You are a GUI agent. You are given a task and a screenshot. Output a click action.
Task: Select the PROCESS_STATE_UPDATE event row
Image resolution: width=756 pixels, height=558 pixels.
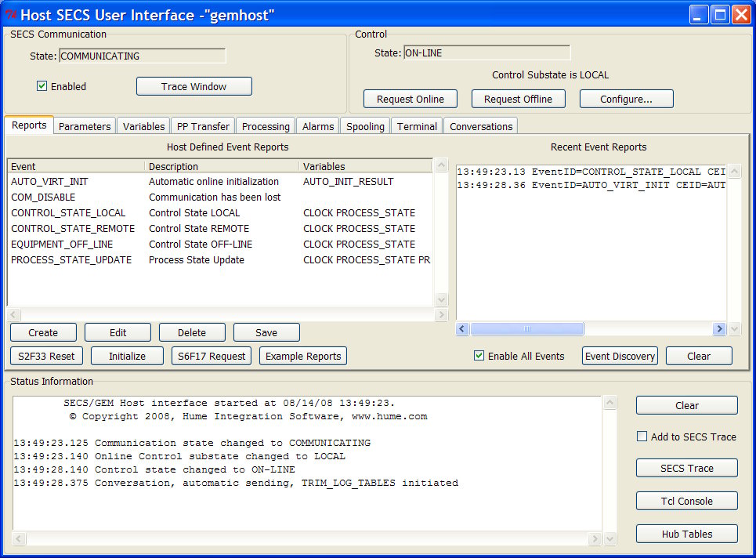click(221, 259)
